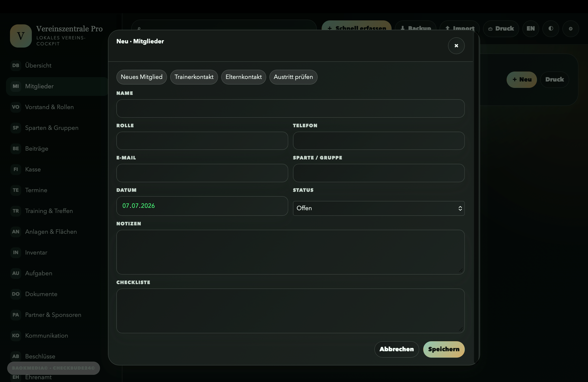The image size is (588, 382).
Task: Click the Sparte / Gruppe field
Action: pos(378,173)
